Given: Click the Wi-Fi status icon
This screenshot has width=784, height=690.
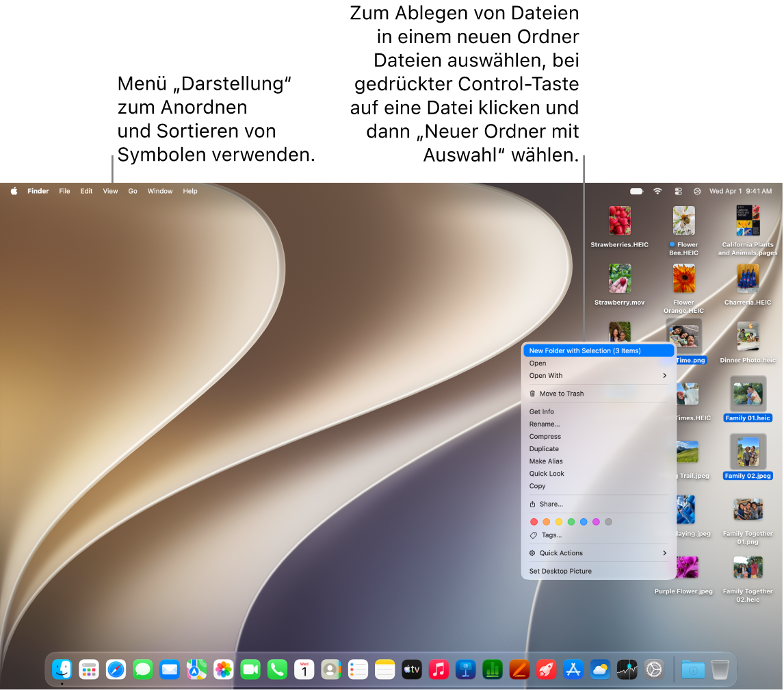Looking at the screenshot, I should [x=657, y=191].
